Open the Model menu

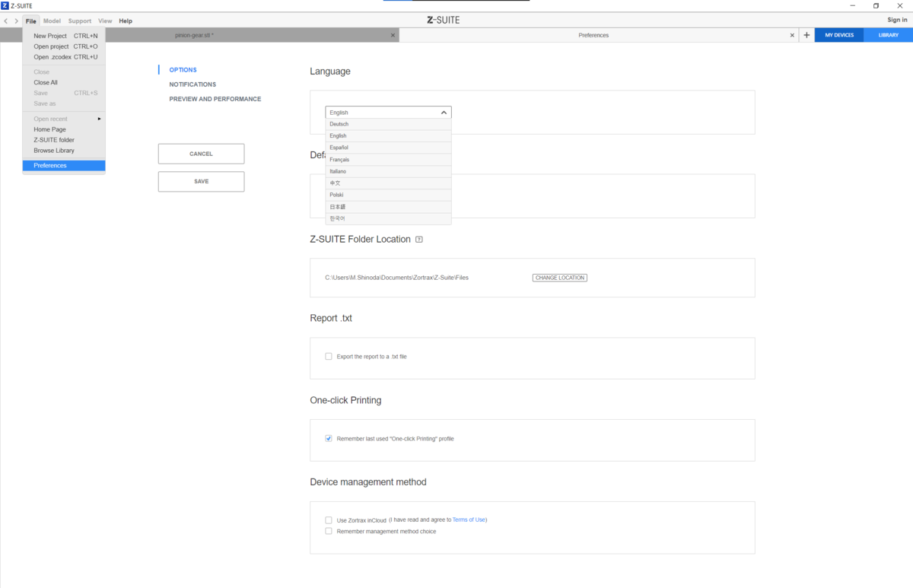point(52,21)
